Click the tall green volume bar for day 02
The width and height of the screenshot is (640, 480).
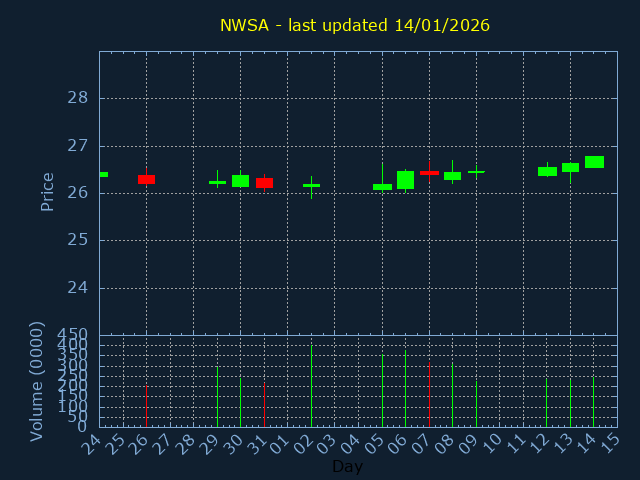[311, 386]
